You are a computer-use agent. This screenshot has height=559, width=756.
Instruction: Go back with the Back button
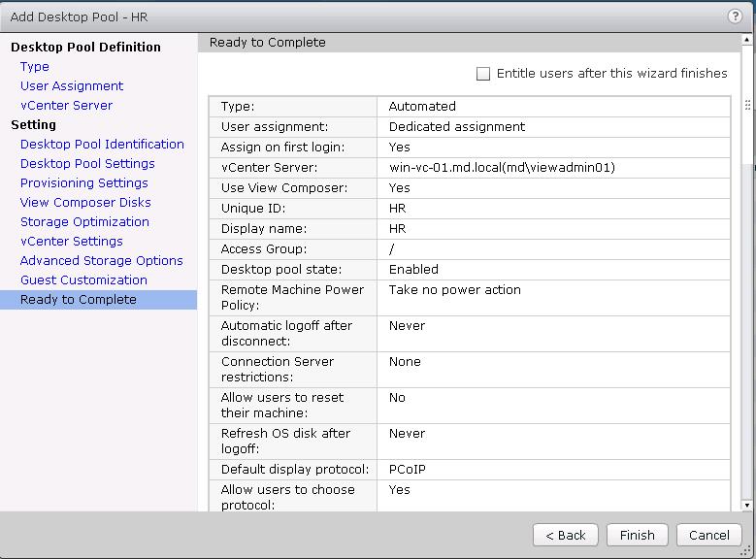(x=565, y=535)
